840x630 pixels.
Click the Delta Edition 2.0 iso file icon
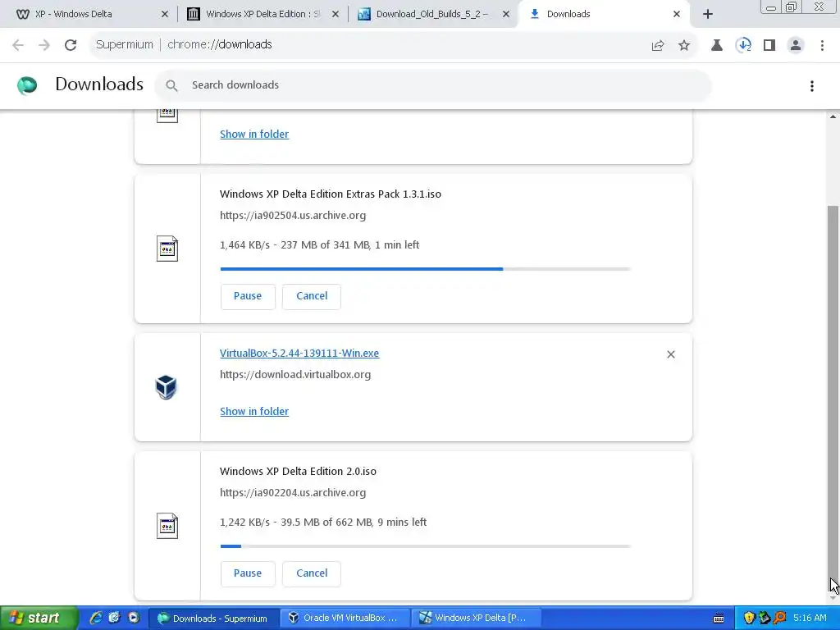[x=167, y=526]
